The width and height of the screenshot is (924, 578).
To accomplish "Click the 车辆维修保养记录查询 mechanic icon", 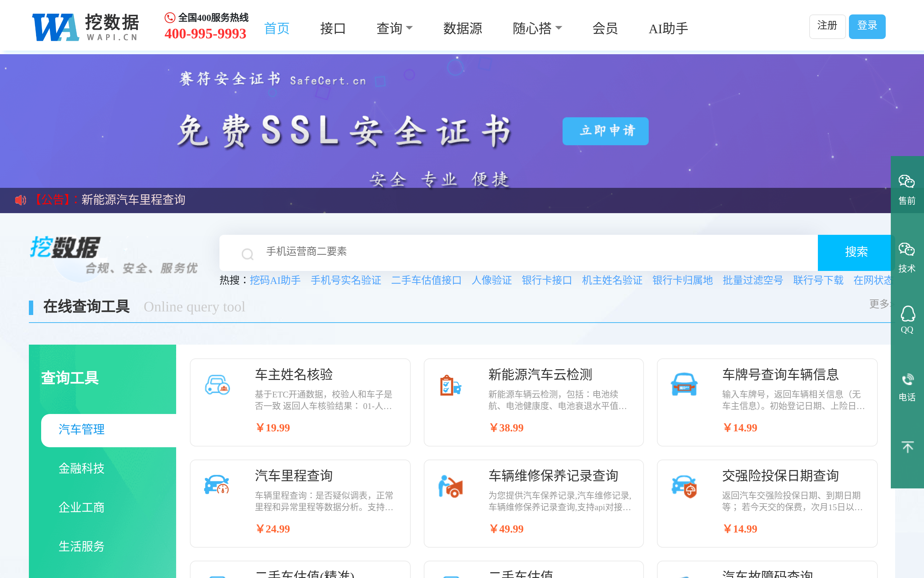I will (450, 486).
